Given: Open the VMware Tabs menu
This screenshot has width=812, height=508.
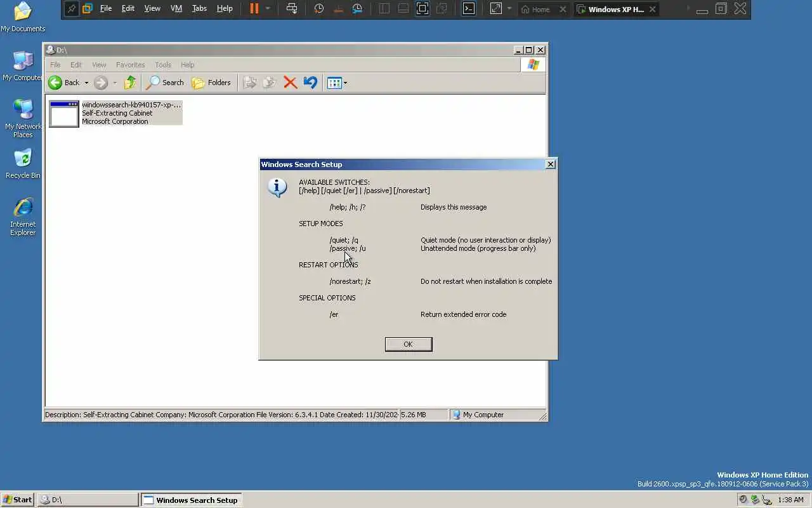Looking at the screenshot, I should click(199, 9).
